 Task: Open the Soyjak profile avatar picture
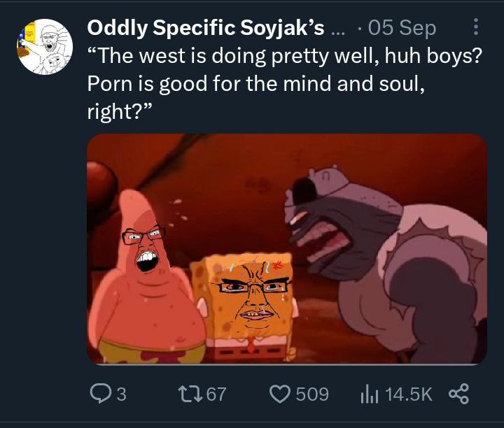pos(45,47)
